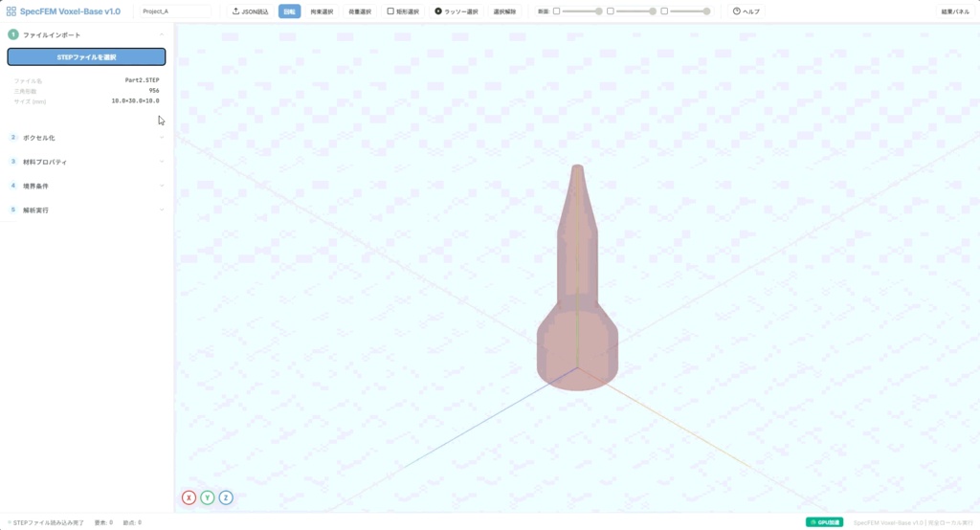Screen dimensions: 980x530
Task: Click the ファイルインポート section title
Action: point(52,35)
